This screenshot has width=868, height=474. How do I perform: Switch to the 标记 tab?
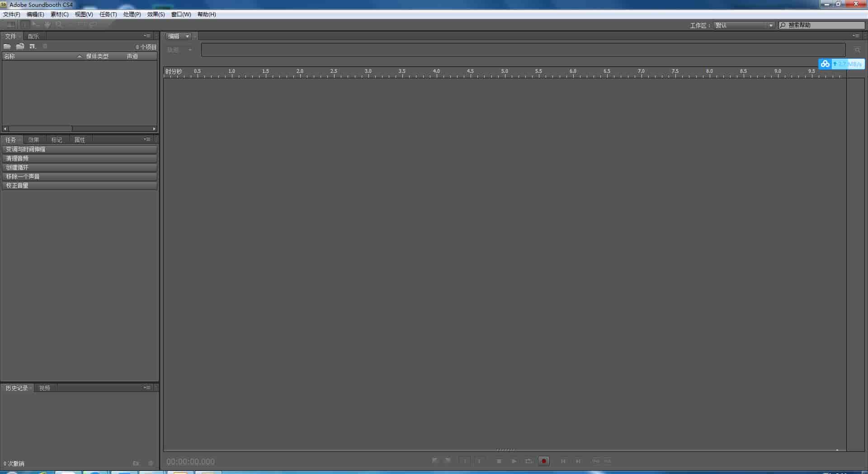click(57, 140)
